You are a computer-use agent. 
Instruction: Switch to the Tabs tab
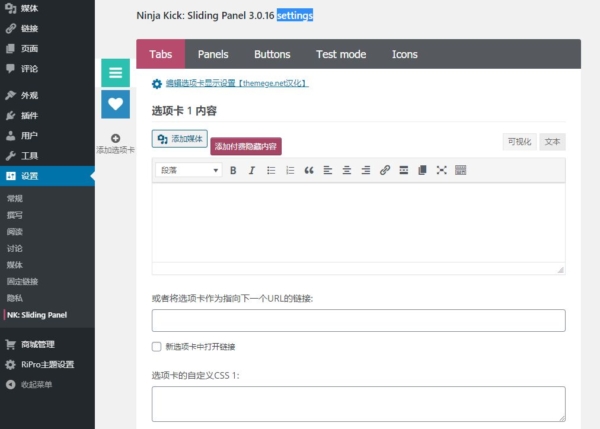[161, 54]
